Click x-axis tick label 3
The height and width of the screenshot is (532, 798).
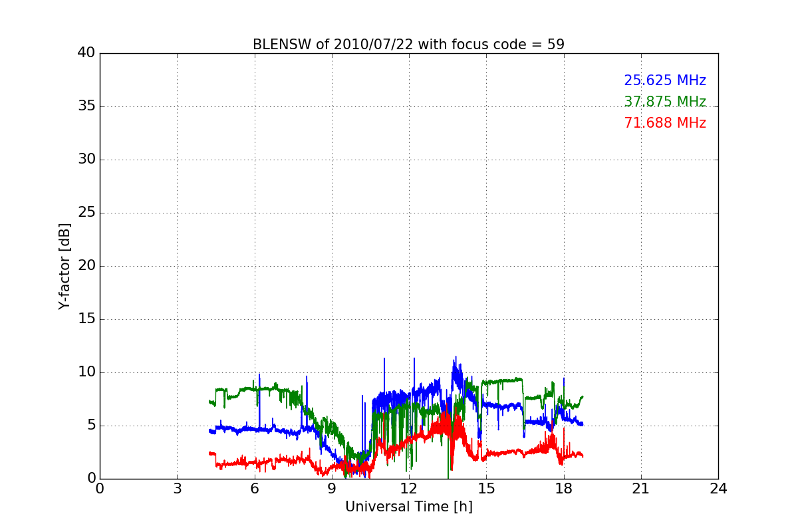pyautogui.click(x=177, y=489)
